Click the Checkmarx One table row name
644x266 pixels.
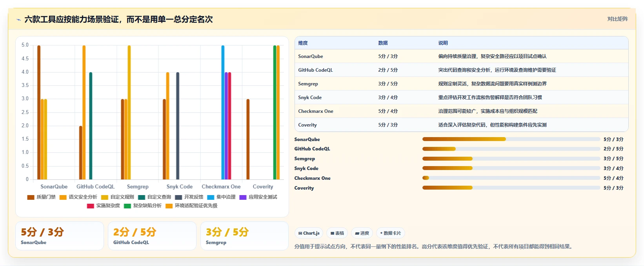315,111
